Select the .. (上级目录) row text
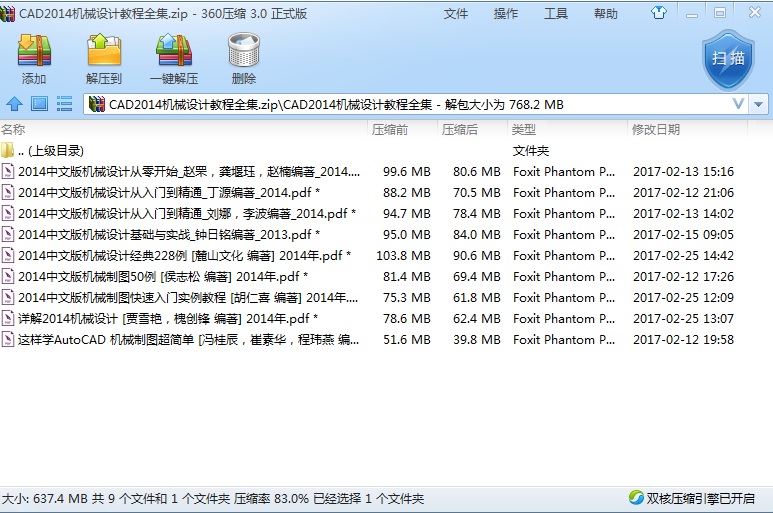The image size is (773, 513). tap(51, 150)
